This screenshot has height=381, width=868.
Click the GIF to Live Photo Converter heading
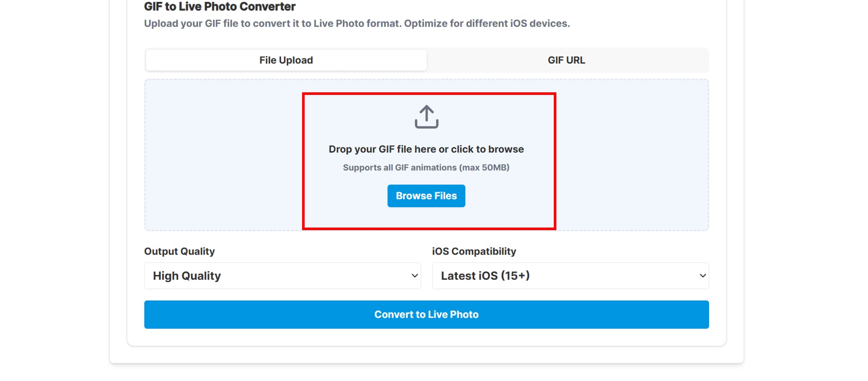point(220,7)
